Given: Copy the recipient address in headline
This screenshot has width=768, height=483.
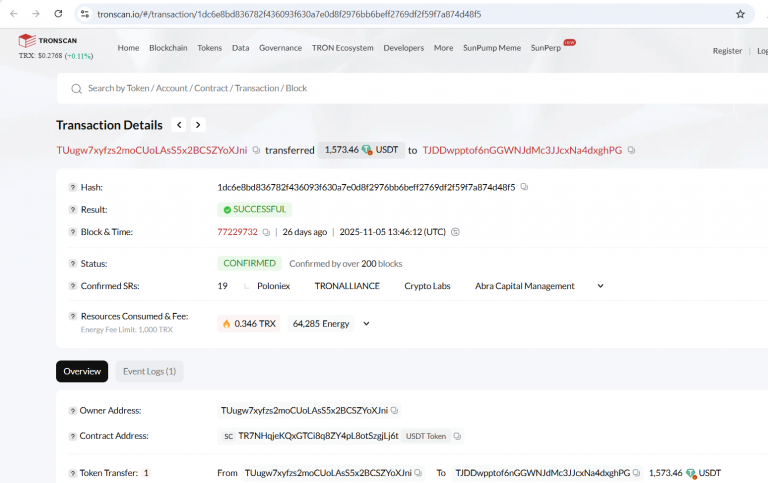Looking at the screenshot, I should pyautogui.click(x=631, y=150).
